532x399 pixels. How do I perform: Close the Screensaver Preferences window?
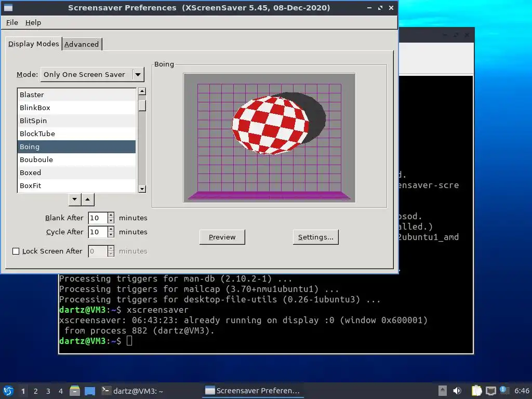coord(391,7)
